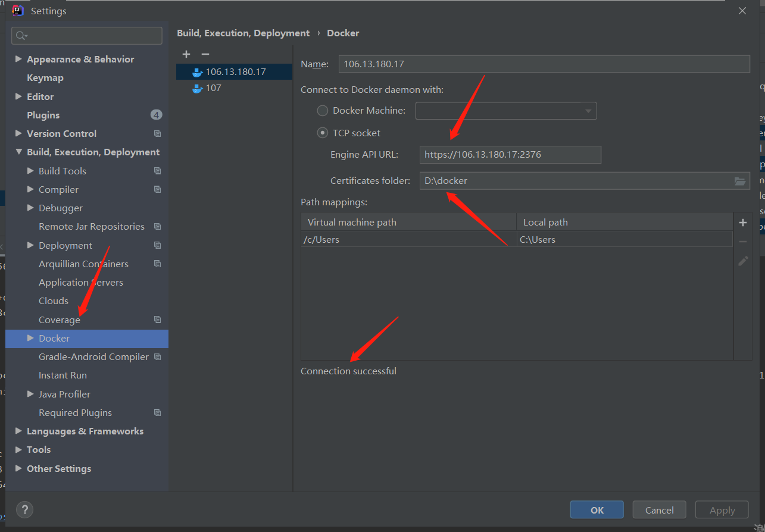
Task: Close the Settings dialog with the X button
Action: (742, 11)
